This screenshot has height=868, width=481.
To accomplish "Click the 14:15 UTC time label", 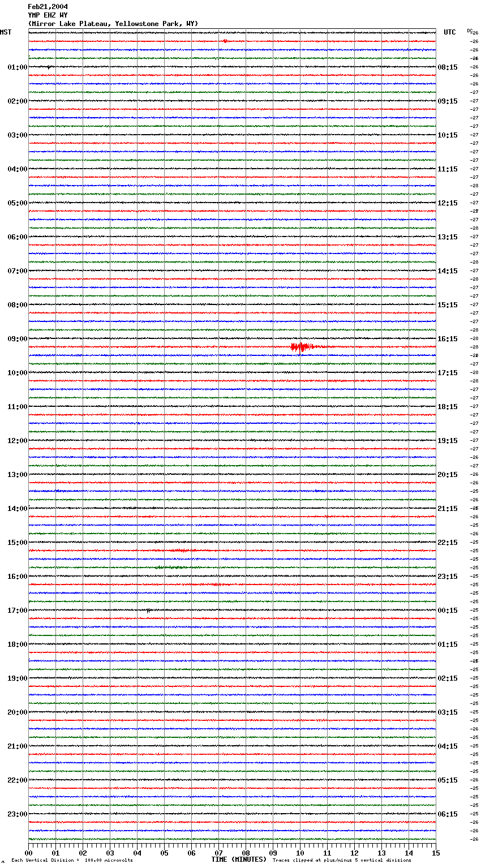I will 448,271.
